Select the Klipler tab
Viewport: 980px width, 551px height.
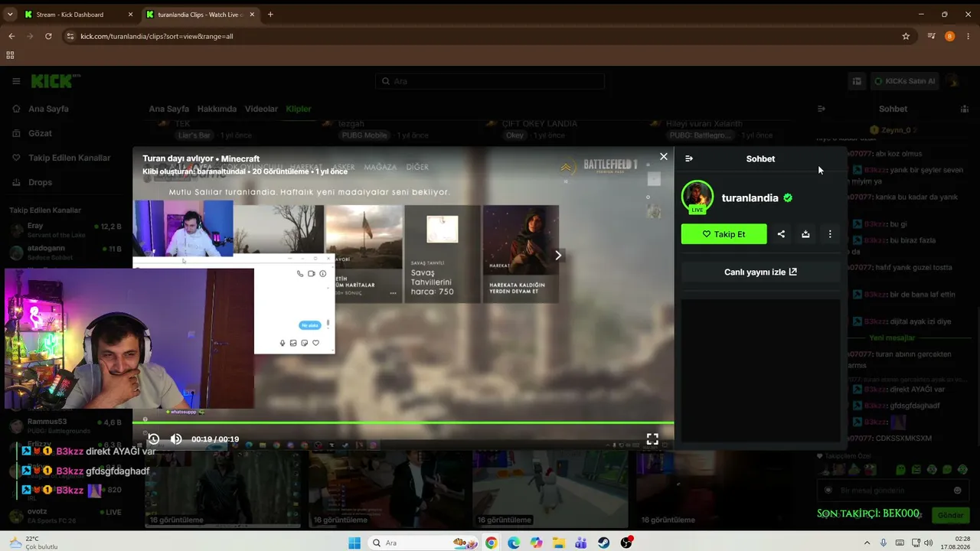(299, 109)
